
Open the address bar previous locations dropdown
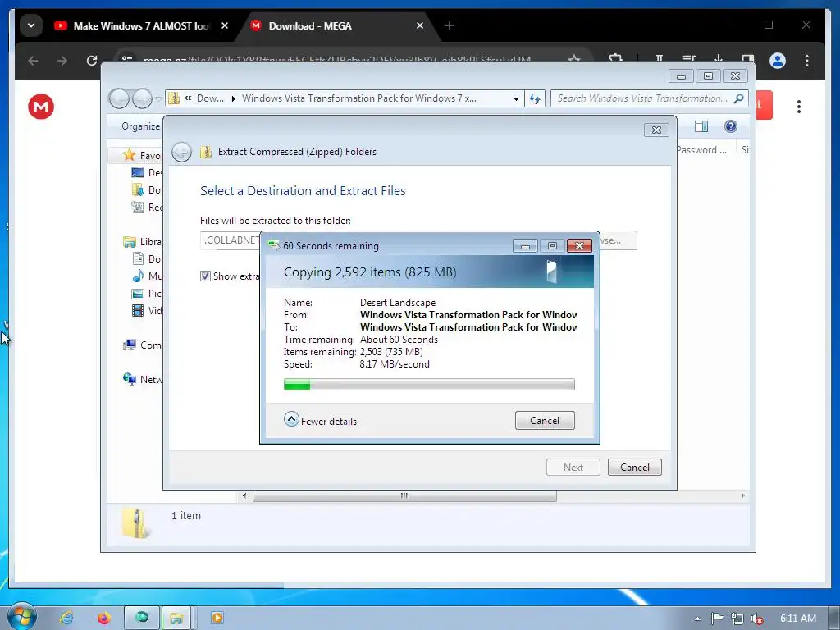click(x=516, y=98)
